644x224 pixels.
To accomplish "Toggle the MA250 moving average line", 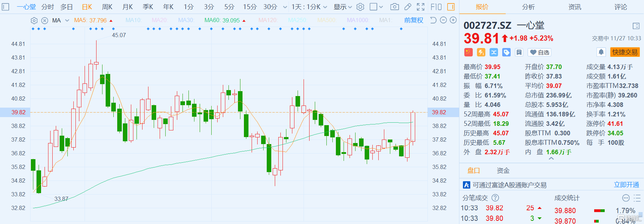I will [297, 20].
